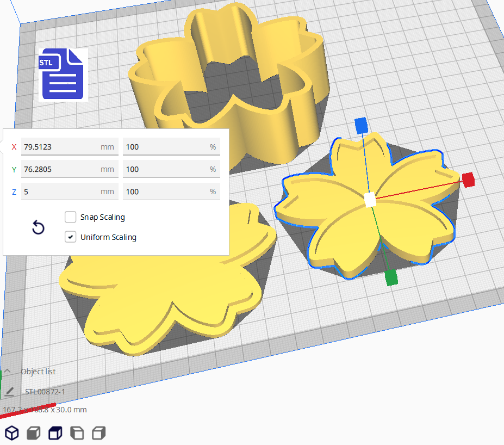Select the front view cube icon
The height and width of the screenshot is (445, 504).
pos(34,433)
